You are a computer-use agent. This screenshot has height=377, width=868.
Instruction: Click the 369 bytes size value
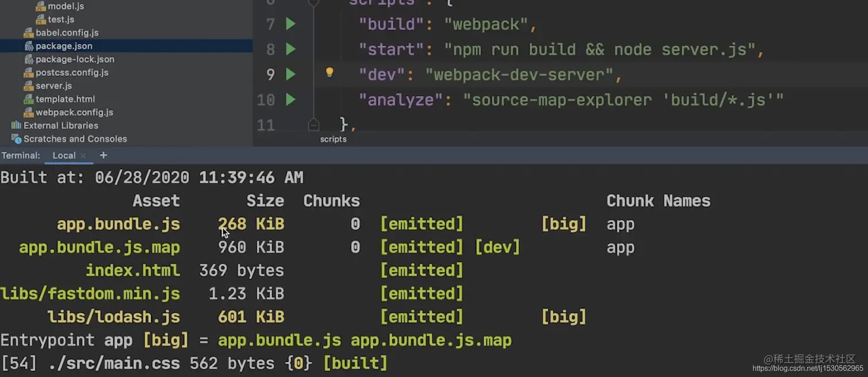point(242,270)
